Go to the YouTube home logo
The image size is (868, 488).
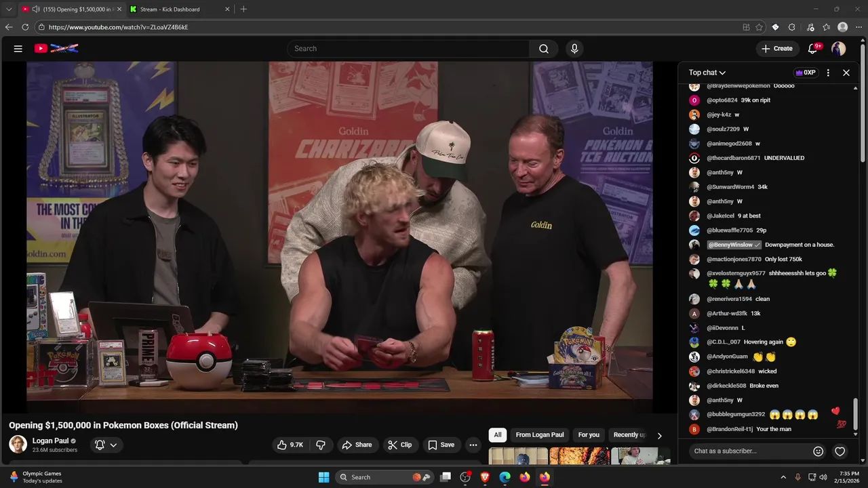click(x=56, y=48)
